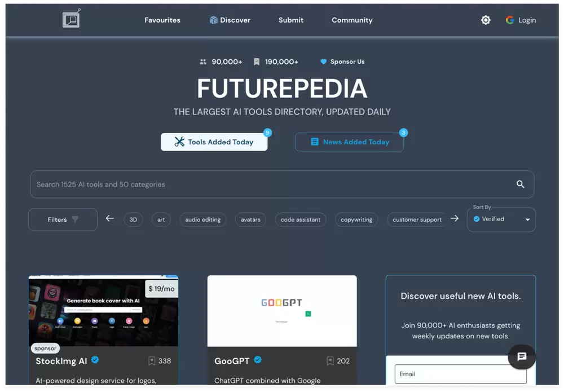Image resolution: width=564 pixels, height=392 pixels.
Task: Click the Futurepedia logo icon
Action: click(71, 19)
